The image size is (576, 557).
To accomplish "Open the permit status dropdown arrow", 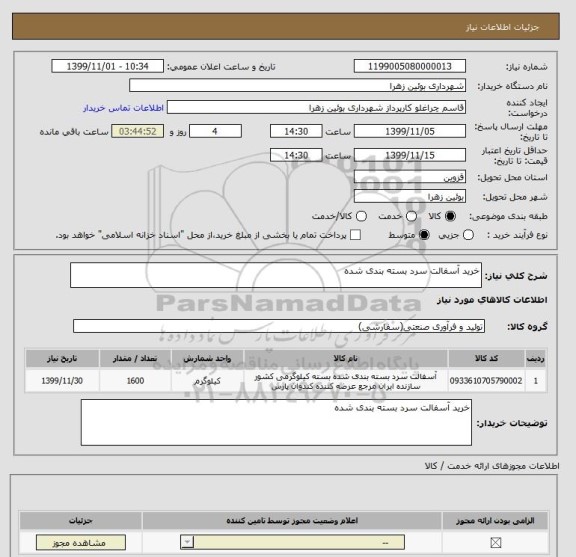I will click(x=187, y=542).
